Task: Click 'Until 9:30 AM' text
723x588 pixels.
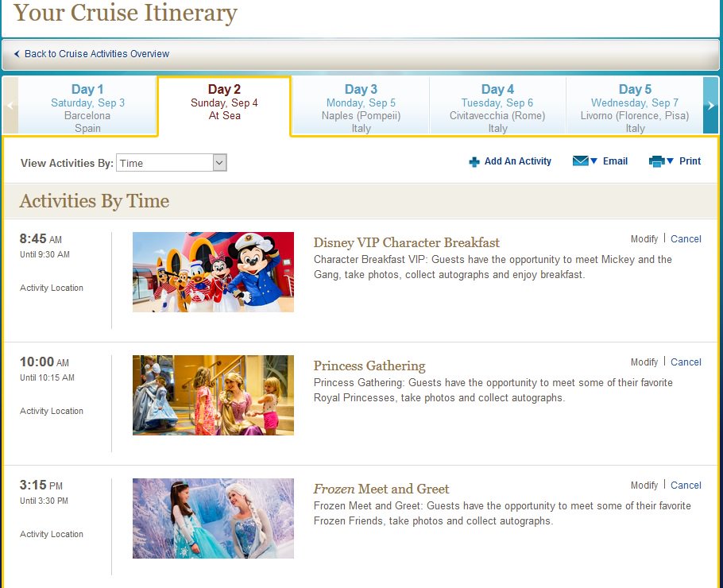Action: [44, 254]
